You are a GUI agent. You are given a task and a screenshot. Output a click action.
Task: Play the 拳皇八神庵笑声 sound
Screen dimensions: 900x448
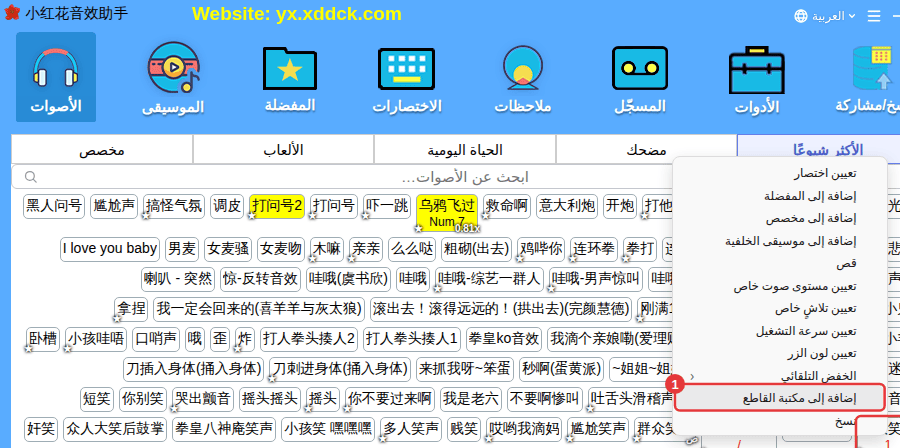(x=222, y=428)
